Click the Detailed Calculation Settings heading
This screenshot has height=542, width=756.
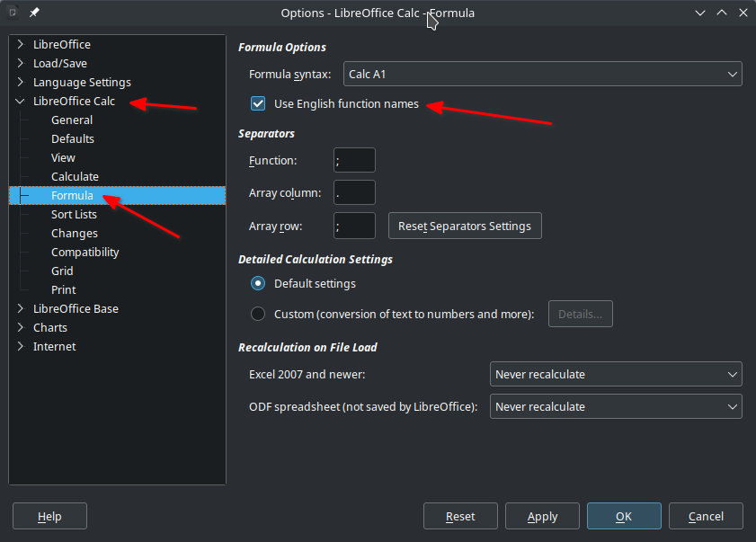coord(316,260)
